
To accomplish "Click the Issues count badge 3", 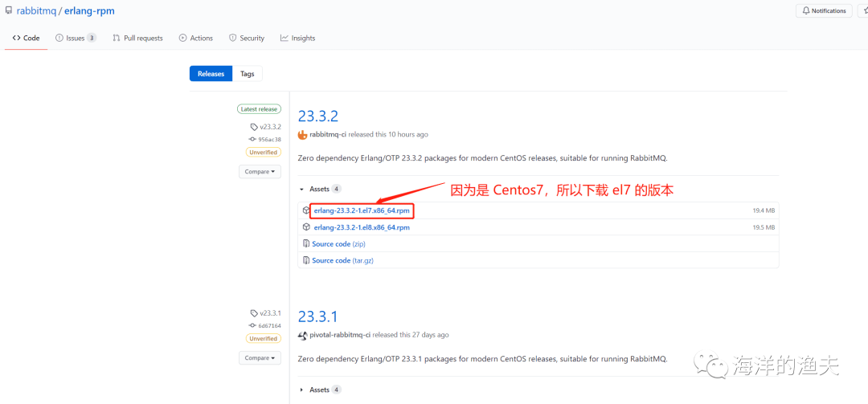I will tap(92, 39).
